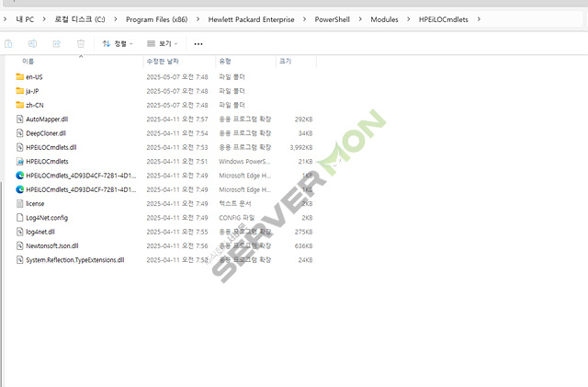Click the 636KB size of Newtonsoft.Json.dll
Image resolution: width=588 pixels, height=387 pixels.
coord(303,245)
